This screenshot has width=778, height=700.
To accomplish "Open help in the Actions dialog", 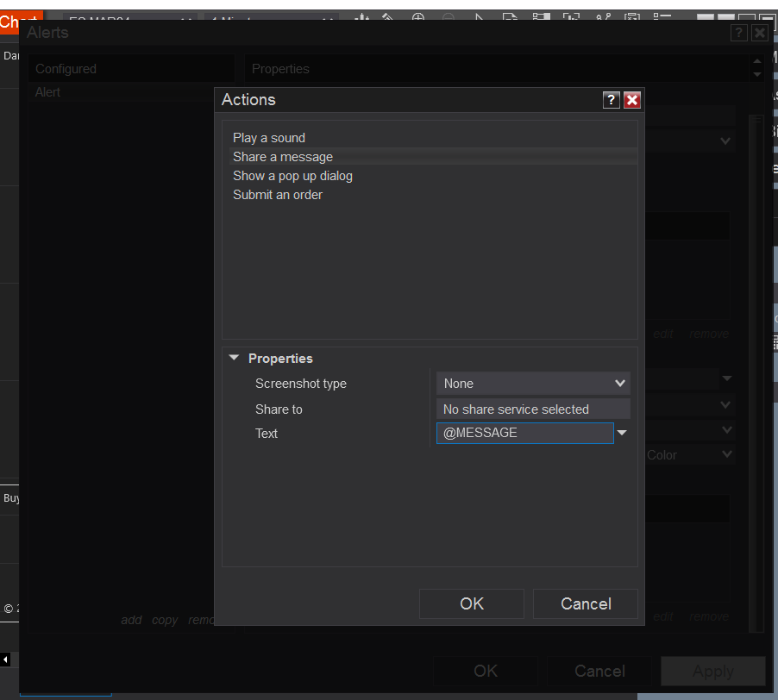I will pos(611,100).
